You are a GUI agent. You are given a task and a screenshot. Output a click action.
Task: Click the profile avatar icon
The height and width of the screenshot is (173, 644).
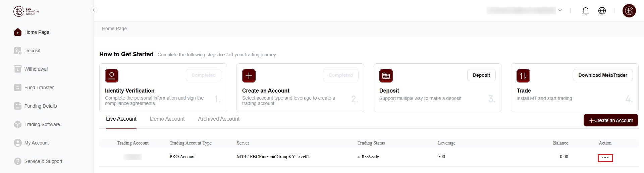tap(629, 11)
